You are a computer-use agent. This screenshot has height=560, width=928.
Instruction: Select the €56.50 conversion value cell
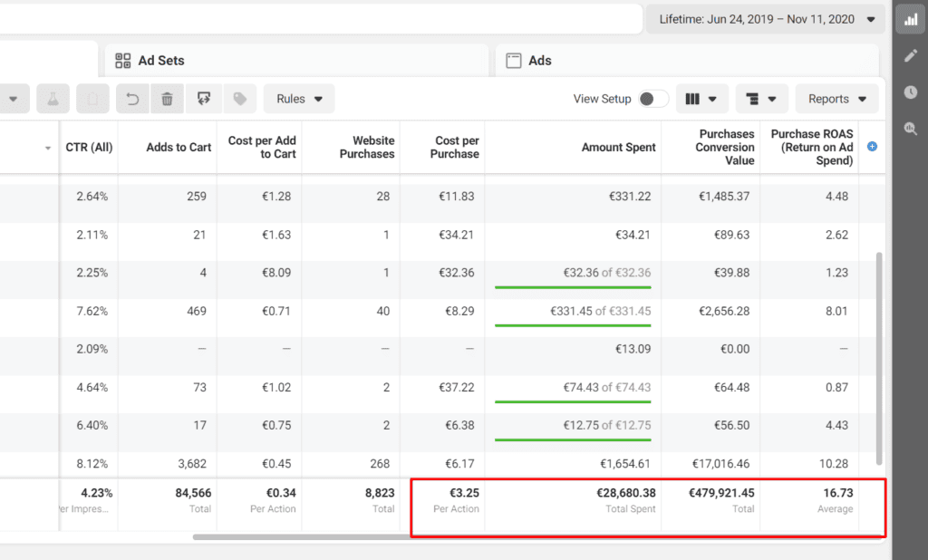click(731, 426)
